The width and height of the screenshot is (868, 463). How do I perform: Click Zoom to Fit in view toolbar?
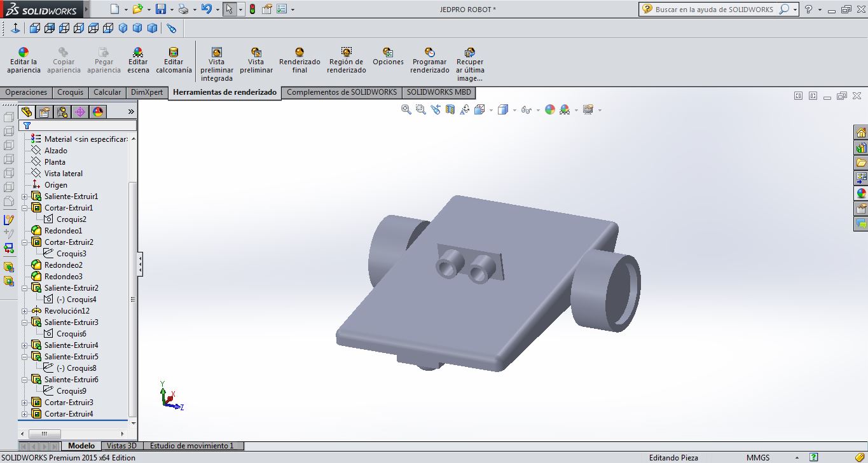pos(406,109)
